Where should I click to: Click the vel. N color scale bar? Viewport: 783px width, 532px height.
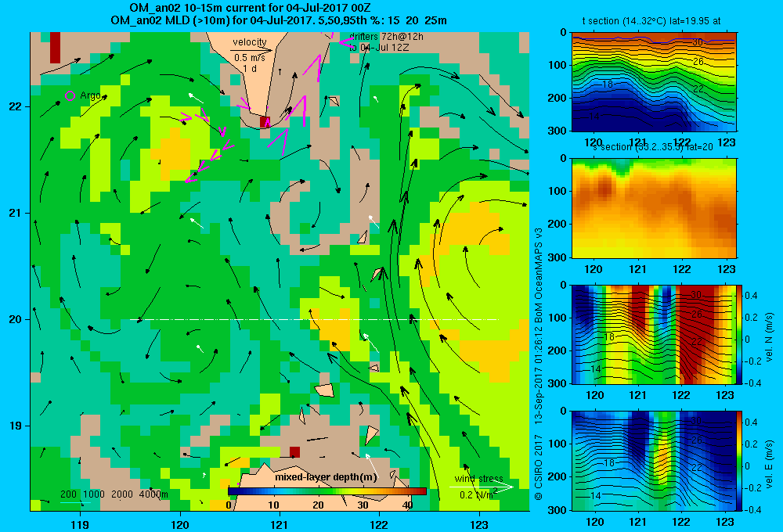click(x=739, y=334)
